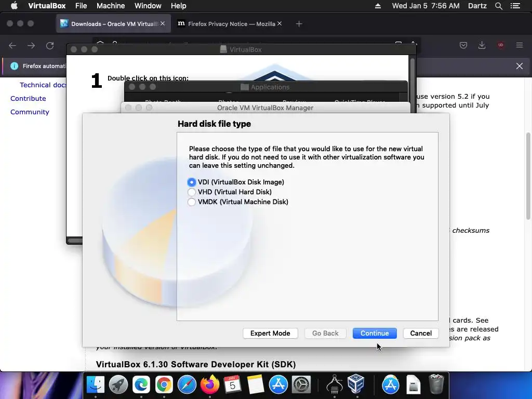Open Firefox from the Dock
The width and height of the screenshot is (532, 399).
click(210, 385)
